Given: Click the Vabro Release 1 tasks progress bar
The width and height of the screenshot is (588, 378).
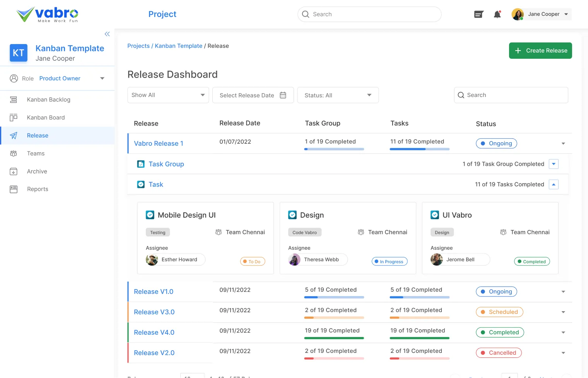Looking at the screenshot, I should 419,149.
